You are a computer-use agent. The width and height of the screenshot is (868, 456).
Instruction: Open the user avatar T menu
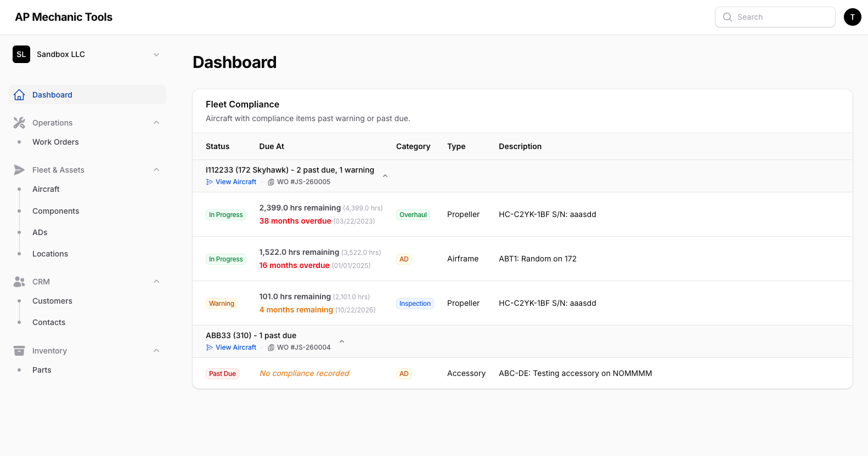(852, 17)
